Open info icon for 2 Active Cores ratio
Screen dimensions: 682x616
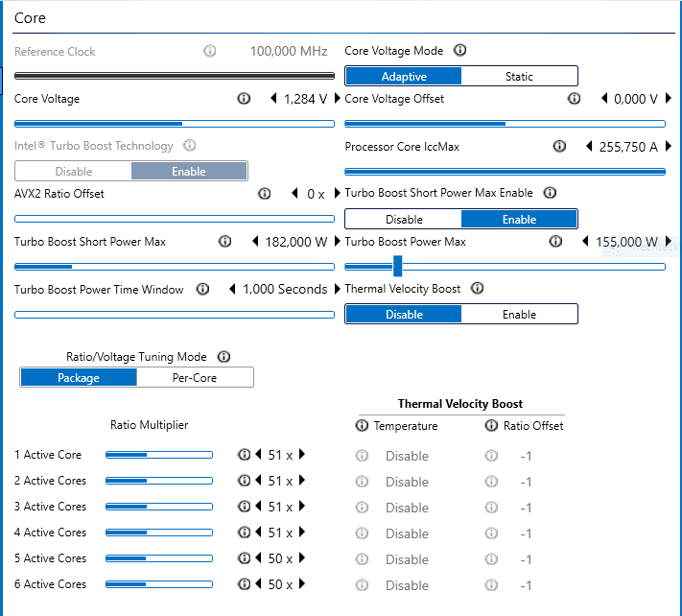click(244, 481)
